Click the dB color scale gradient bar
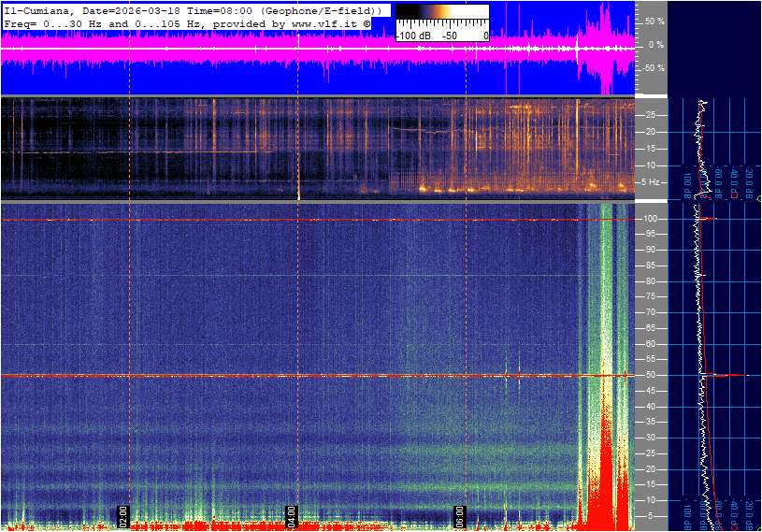The height and width of the screenshot is (532, 762). coord(441,17)
